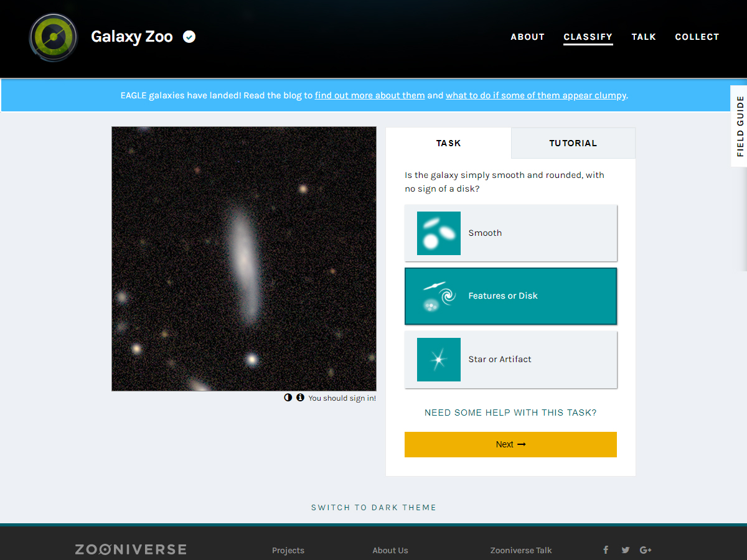Go to the About page
Screen dimensions: 747x560
pos(527,37)
